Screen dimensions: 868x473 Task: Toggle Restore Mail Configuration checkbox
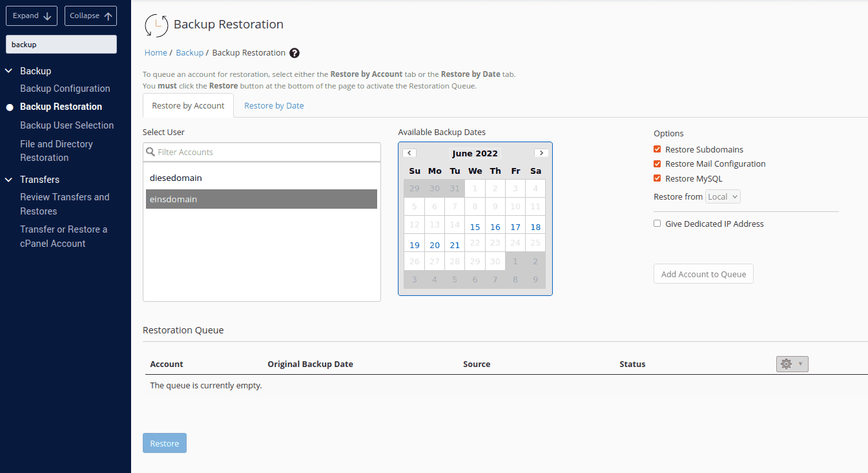tap(657, 164)
